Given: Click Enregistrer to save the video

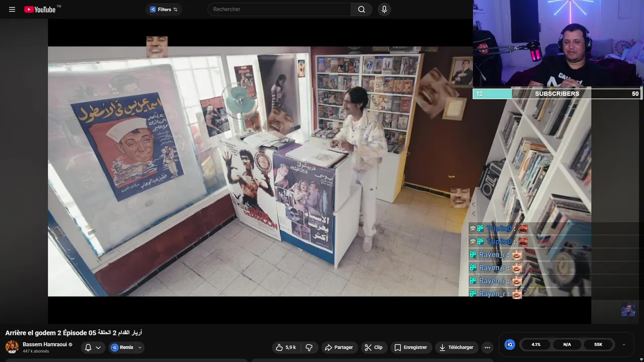Looking at the screenshot, I should [x=411, y=347].
